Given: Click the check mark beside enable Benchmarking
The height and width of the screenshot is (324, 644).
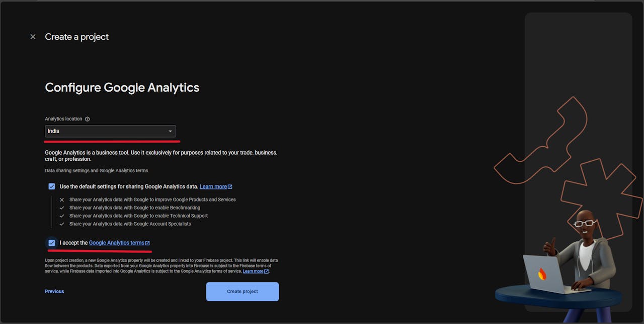Looking at the screenshot, I should [61, 208].
